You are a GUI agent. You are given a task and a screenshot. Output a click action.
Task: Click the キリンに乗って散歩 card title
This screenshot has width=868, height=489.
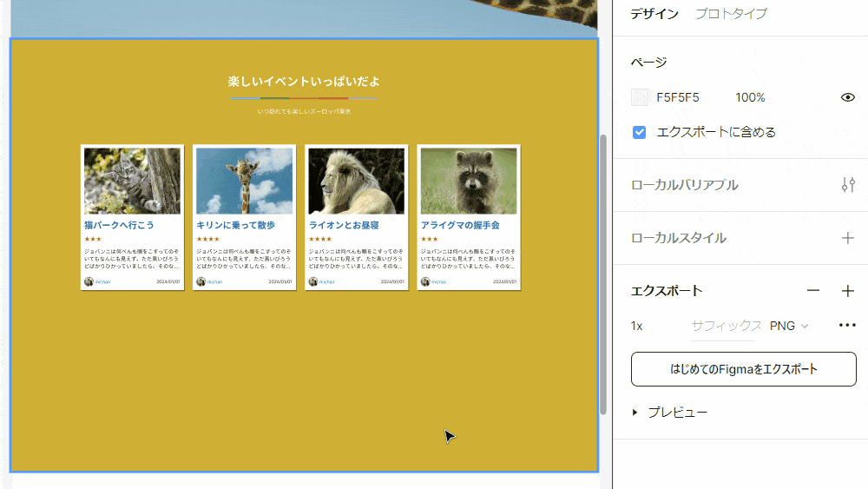point(236,226)
